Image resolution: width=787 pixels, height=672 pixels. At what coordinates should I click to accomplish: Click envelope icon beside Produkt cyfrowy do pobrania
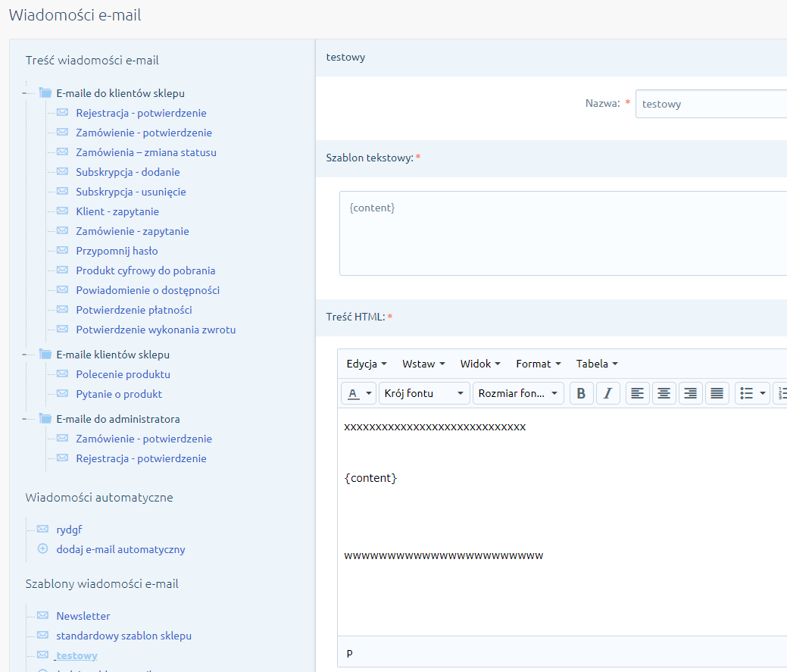pyautogui.click(x=62, y=270)
